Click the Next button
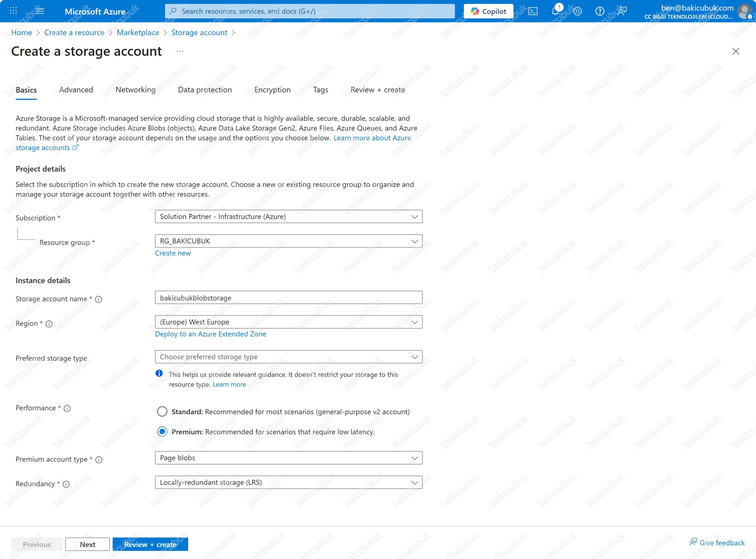 pos(87,544)
